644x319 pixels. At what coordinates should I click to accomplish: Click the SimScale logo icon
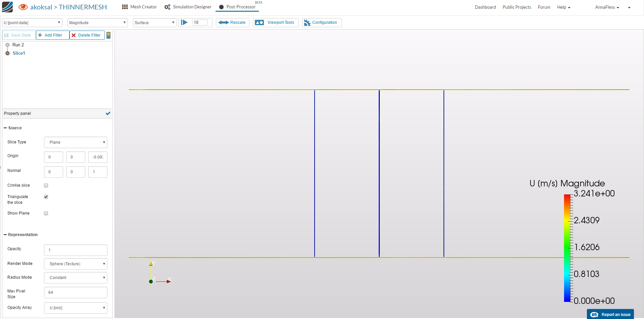tap(7, 7)
